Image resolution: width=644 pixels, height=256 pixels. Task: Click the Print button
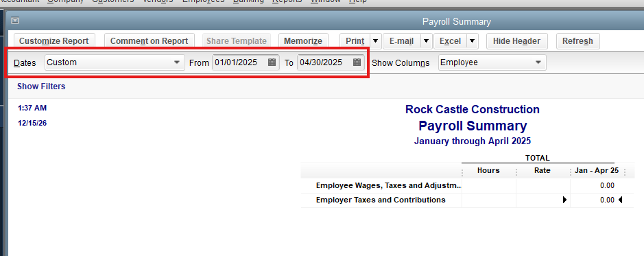pos(355,41)
